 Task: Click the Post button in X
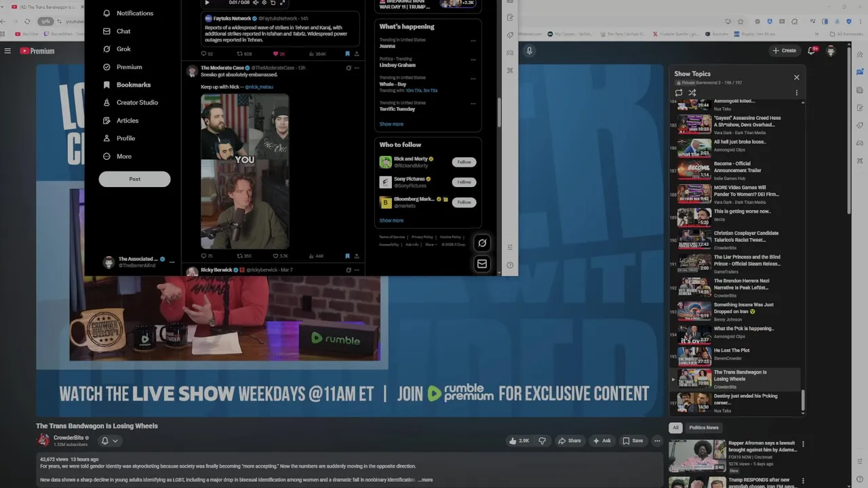[x=134, y=179]
